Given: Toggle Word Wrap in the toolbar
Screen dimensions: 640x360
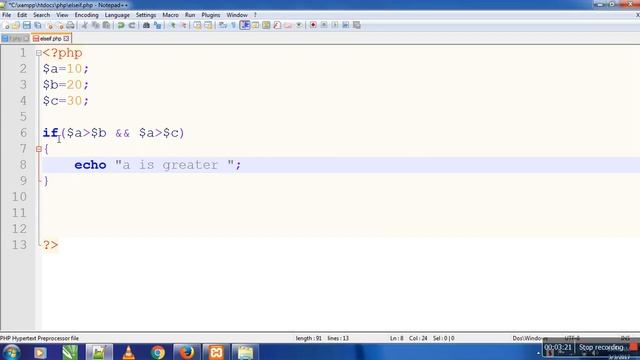Looking at the screenshot, I should pos(223,25).
